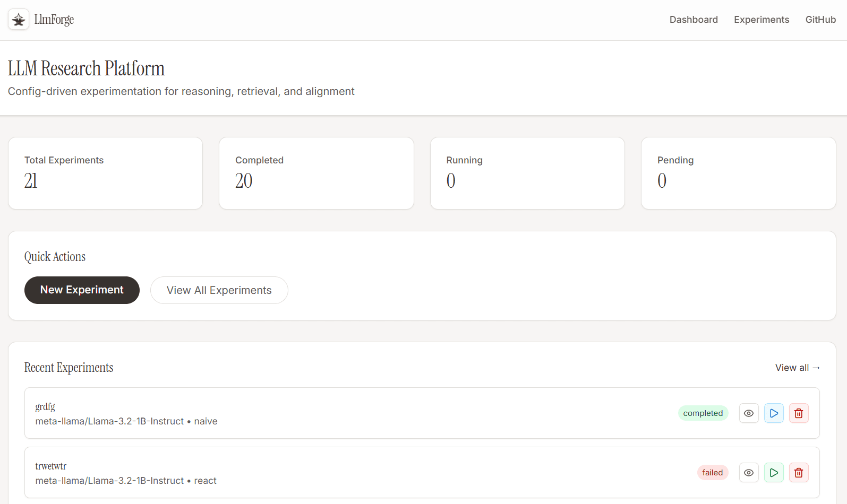Screen dimensions: 847x504
Task: Click the LlmForge logo icon
Action: click(x=19, y=20)
